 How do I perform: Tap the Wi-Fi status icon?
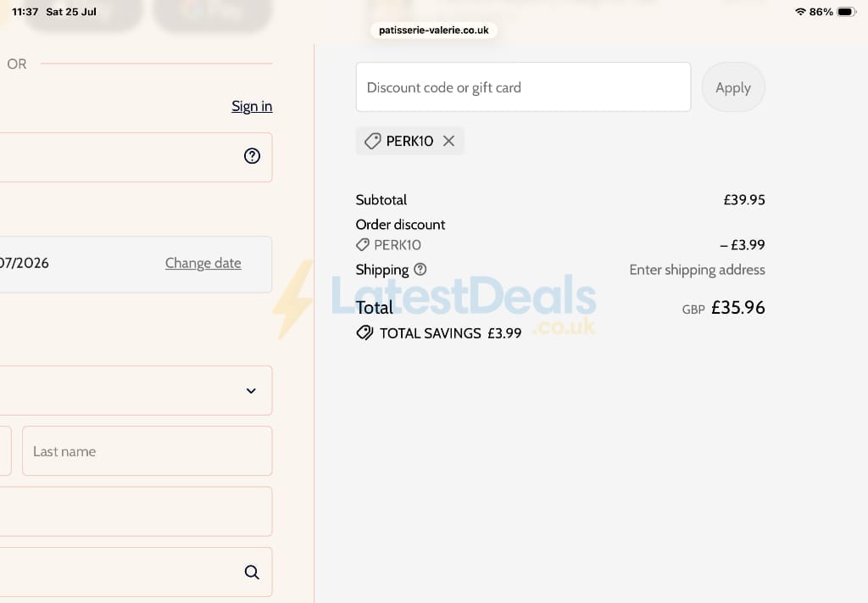800,12
